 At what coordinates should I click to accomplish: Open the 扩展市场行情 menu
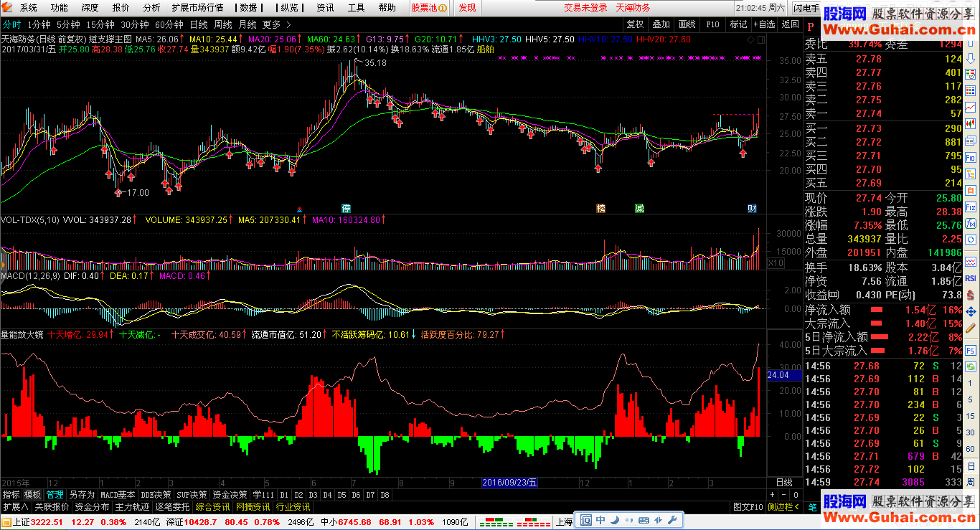[197, 8]
